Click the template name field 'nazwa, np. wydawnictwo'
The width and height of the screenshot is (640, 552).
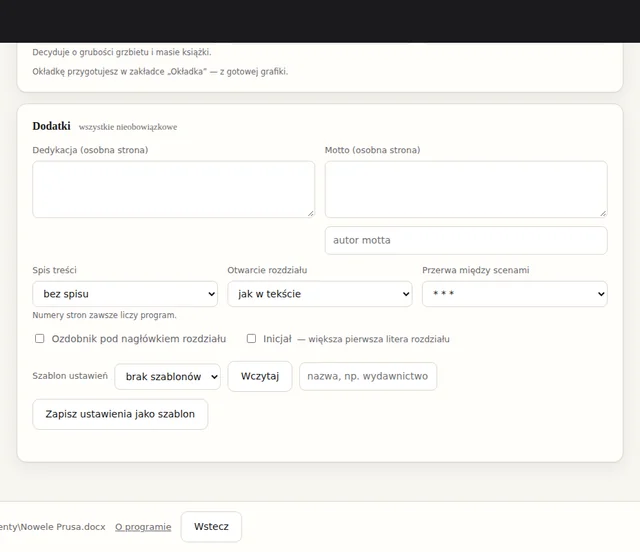pyautogui.click(x=368, y=376)
